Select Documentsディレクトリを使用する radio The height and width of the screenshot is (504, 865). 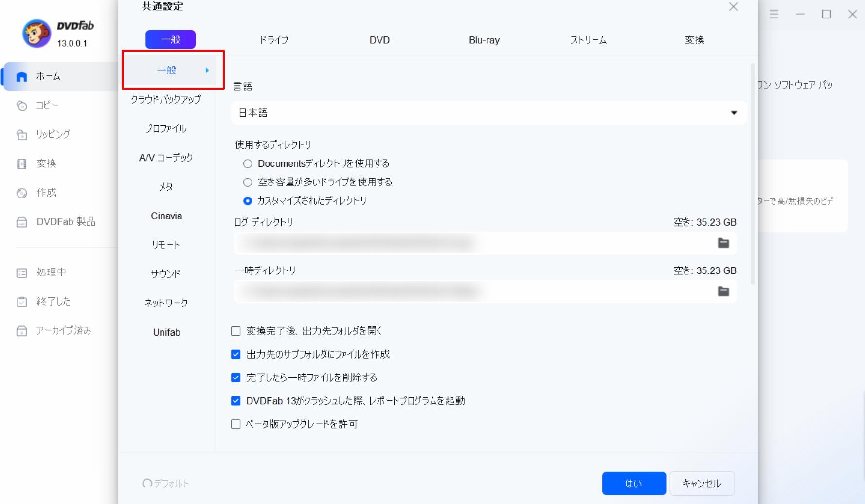pyautogui.click(x=248, y=164)
